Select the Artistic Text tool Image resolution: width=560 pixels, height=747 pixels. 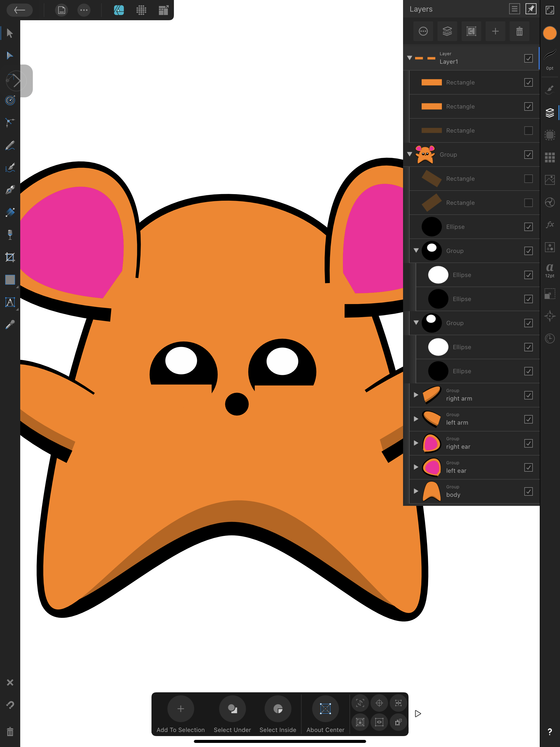tap(10, 302)
